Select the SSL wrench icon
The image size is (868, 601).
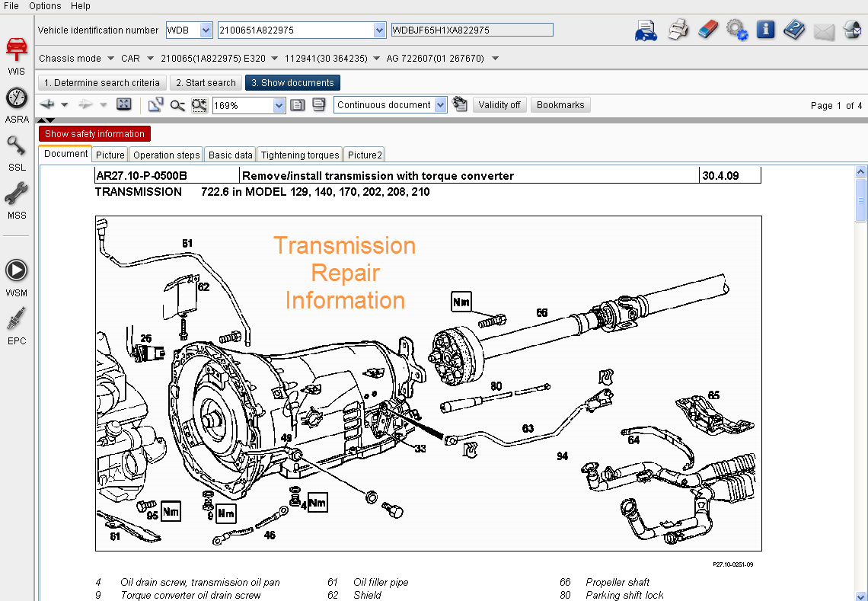[x=16, y=150]
